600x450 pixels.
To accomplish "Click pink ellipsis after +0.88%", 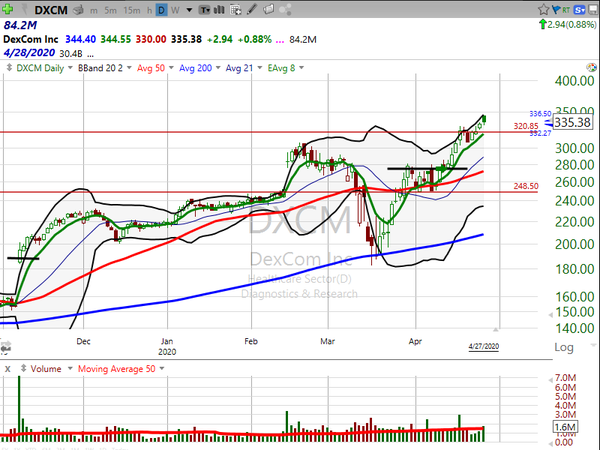I will tap(280, 40).
